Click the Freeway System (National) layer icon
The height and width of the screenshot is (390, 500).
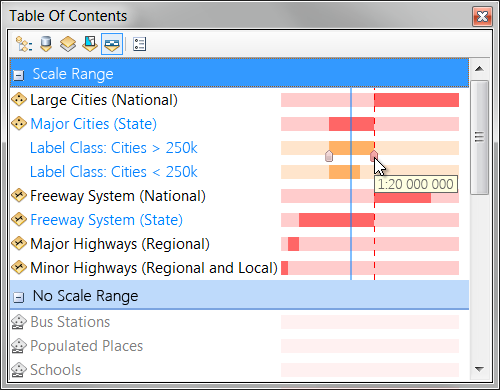(x=19, y=196)
